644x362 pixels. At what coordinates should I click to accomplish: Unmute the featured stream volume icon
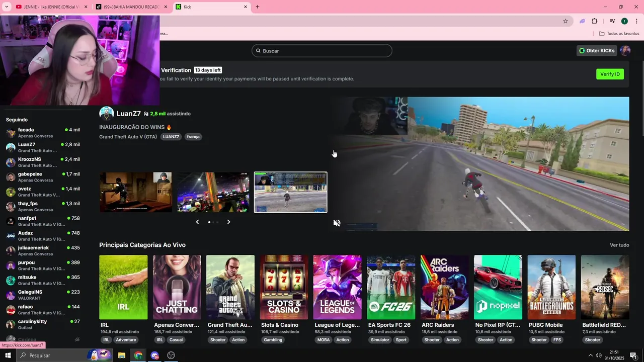337,223
